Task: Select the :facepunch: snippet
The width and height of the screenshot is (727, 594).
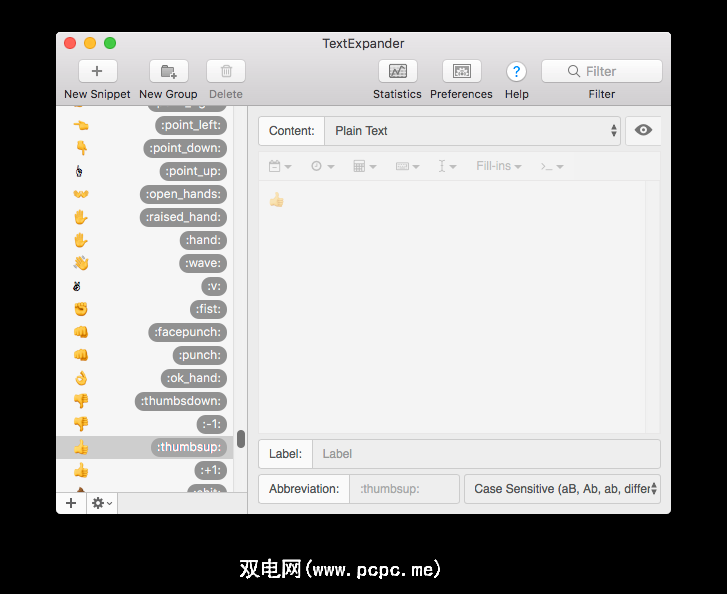Action: 145,332
